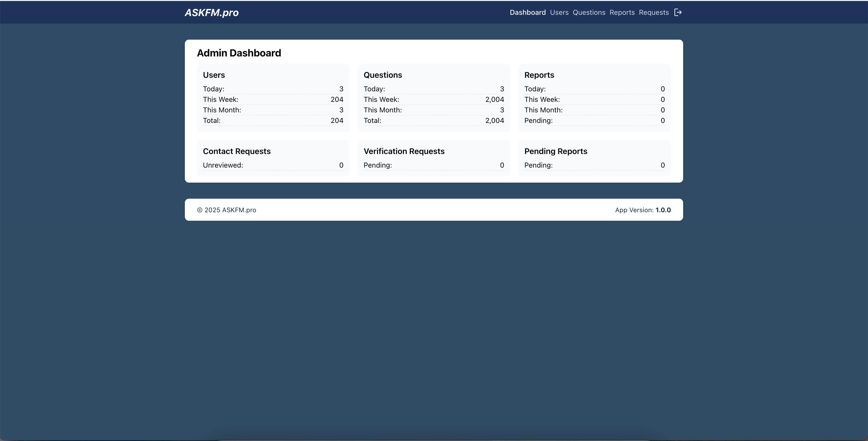Go to the Users nav link
This screenshot has width=868, height=441.
(x=559, y=13)
